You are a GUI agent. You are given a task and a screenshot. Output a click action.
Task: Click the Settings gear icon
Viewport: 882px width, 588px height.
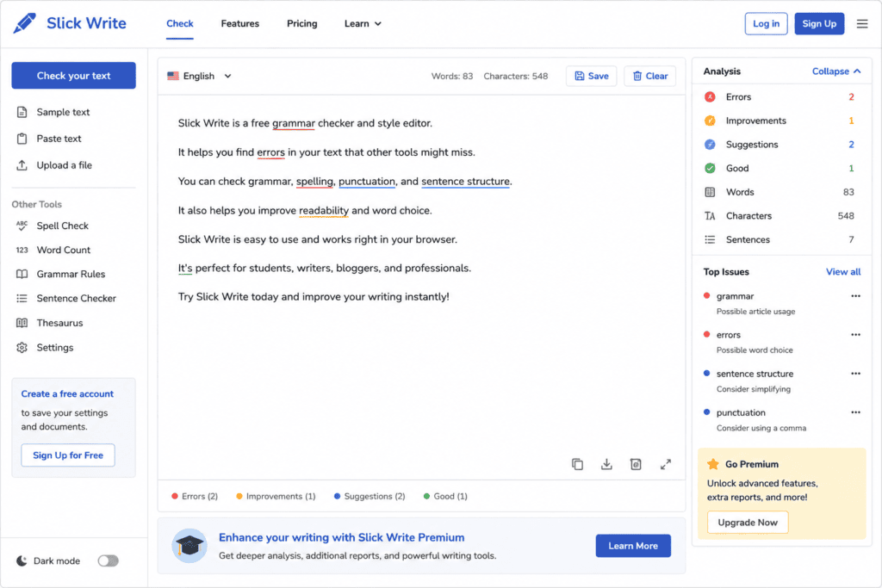click(x=22, y=348)
